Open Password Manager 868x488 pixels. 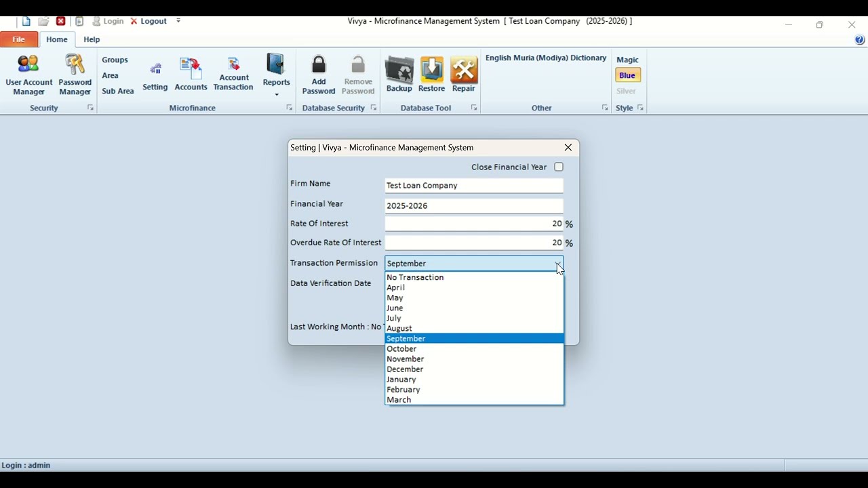coord(75,75)
